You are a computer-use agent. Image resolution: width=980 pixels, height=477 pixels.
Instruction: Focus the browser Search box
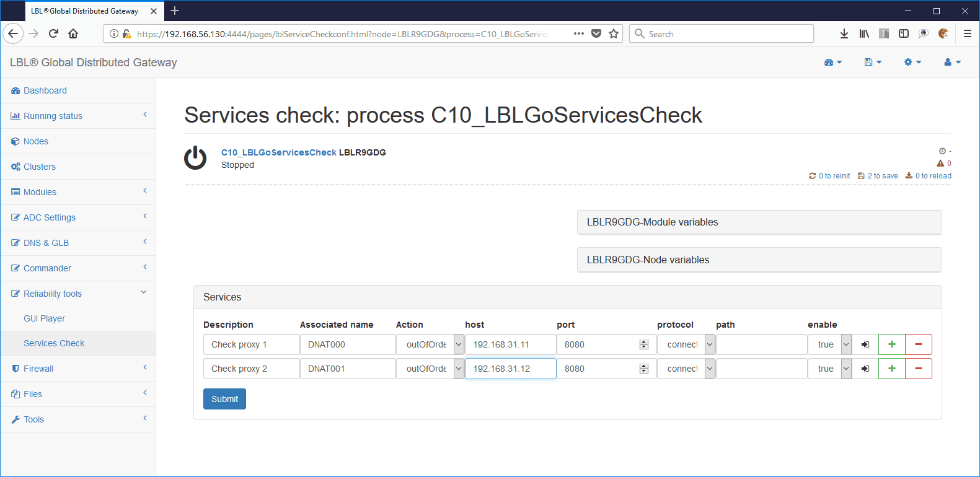722,33
